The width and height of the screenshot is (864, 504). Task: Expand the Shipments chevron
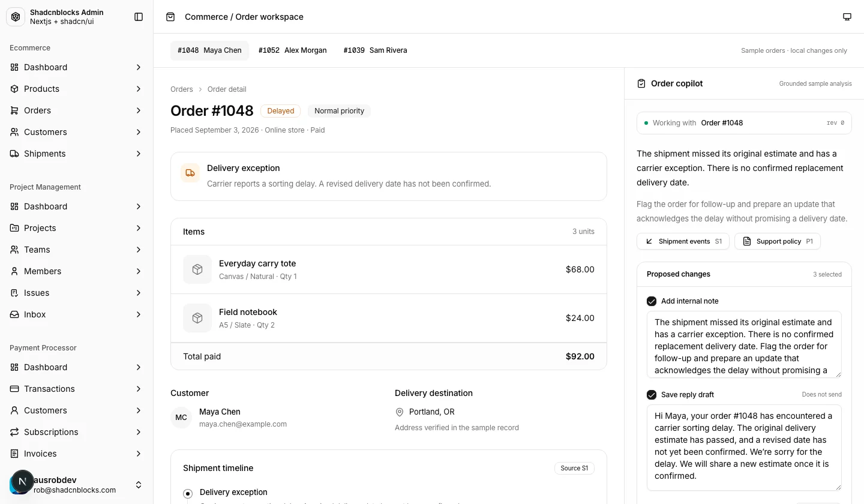(139, 154)
